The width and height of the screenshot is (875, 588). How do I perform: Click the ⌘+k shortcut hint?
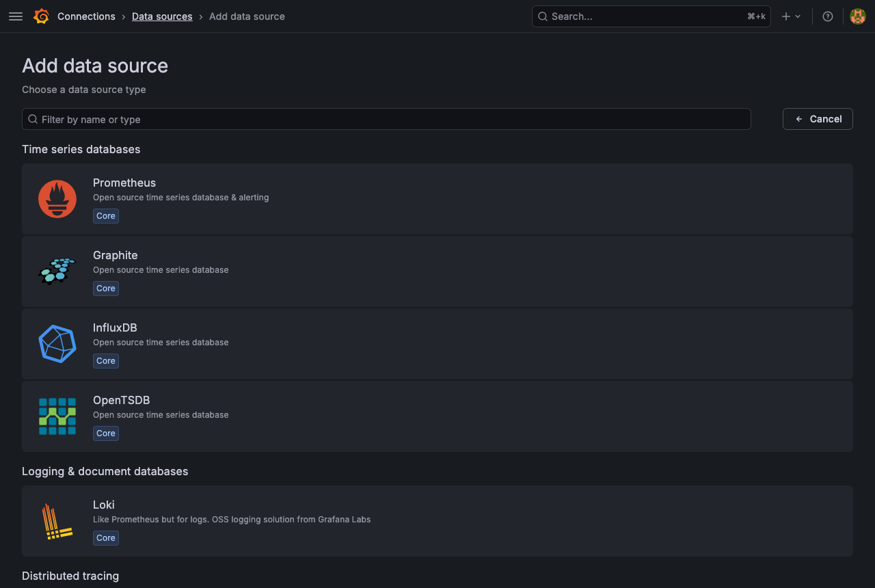756,16
